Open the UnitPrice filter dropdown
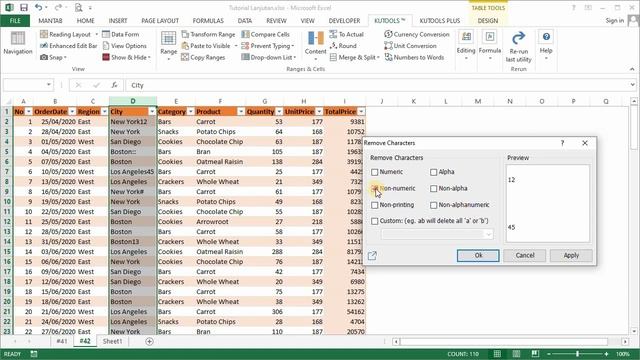Image resolution: width=640 pixels, height=360 pixels. [319, 111]
